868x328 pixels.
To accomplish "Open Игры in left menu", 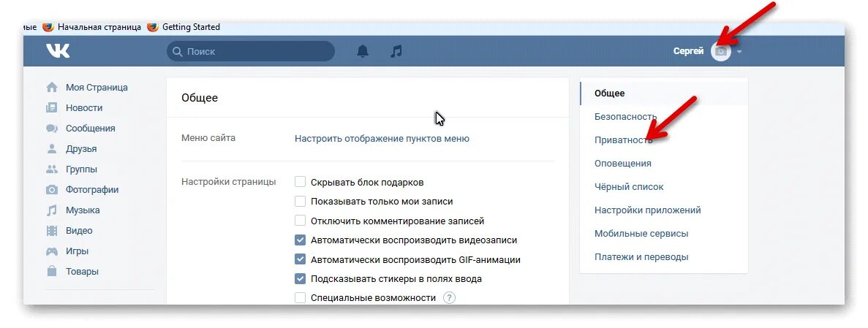I will pos(77,251).
